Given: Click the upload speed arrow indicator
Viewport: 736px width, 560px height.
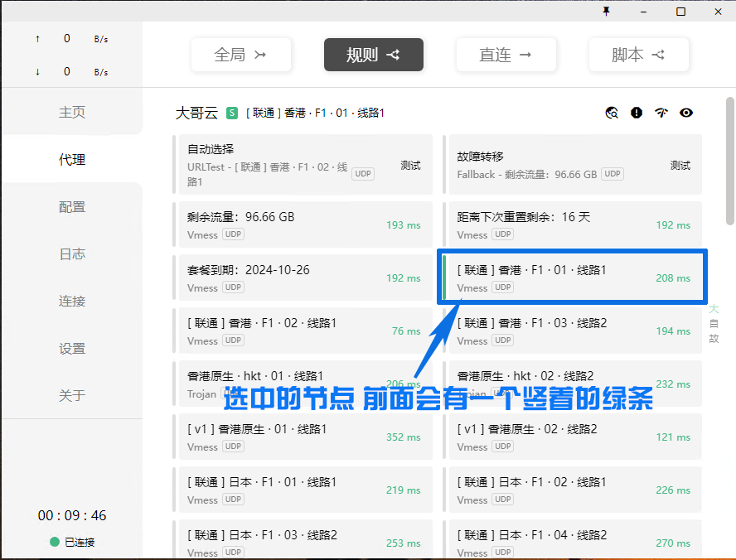Looking at the screenshot, I should click(37, 39).
